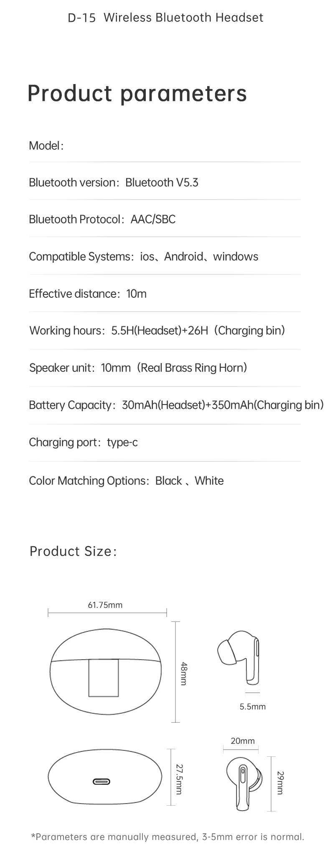This screenshot has width=330, height=868.
Task: Click the 20mm earbud width label
Action: (243, 741)
